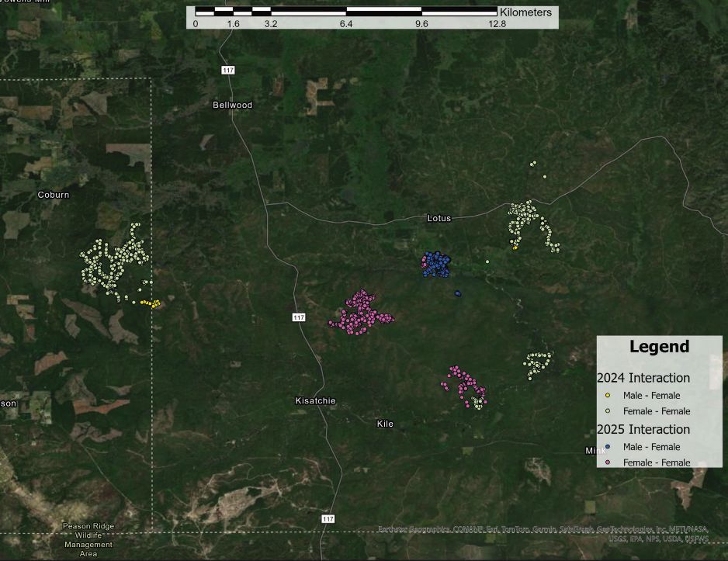Click the 2024 Interaction legend heading
Viewport: 728px width, 561px height.
coord(643,378)
